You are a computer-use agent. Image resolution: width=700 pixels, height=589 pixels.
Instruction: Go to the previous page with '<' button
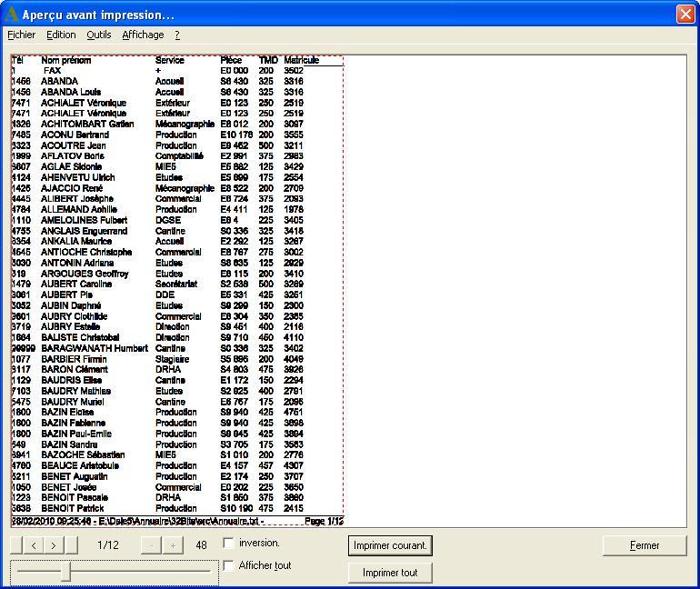(x=34, y=545)
